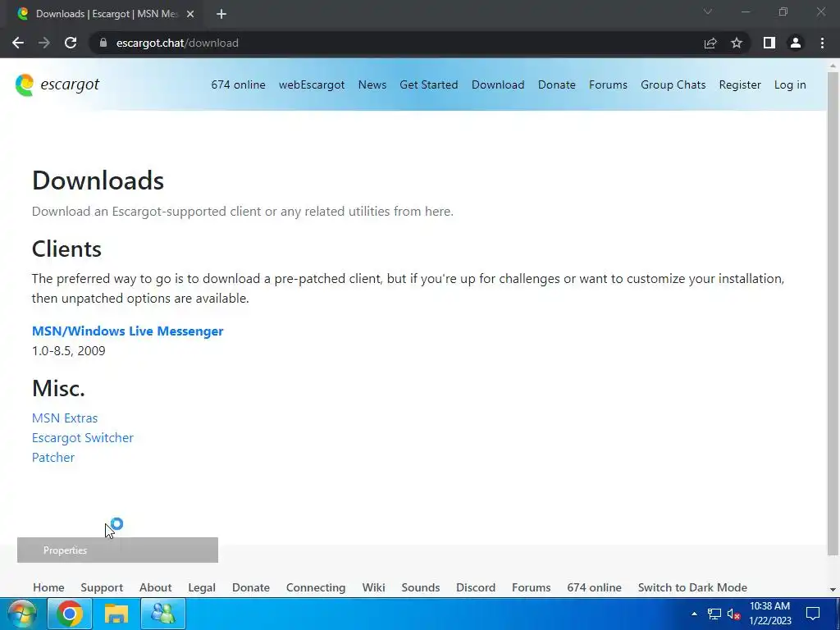Open the Patcher link
Screen dimensions: 840x630
click(x=53, y=458)
